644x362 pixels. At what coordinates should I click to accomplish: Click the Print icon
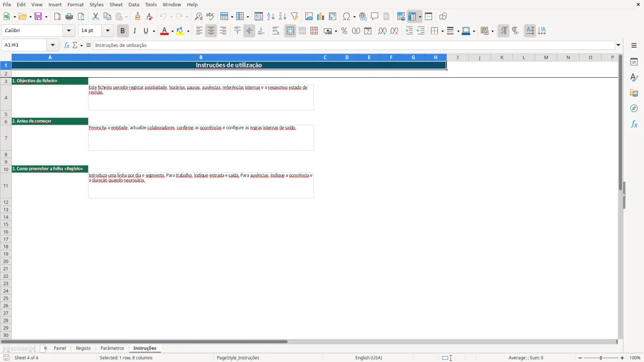click(69, 17)
